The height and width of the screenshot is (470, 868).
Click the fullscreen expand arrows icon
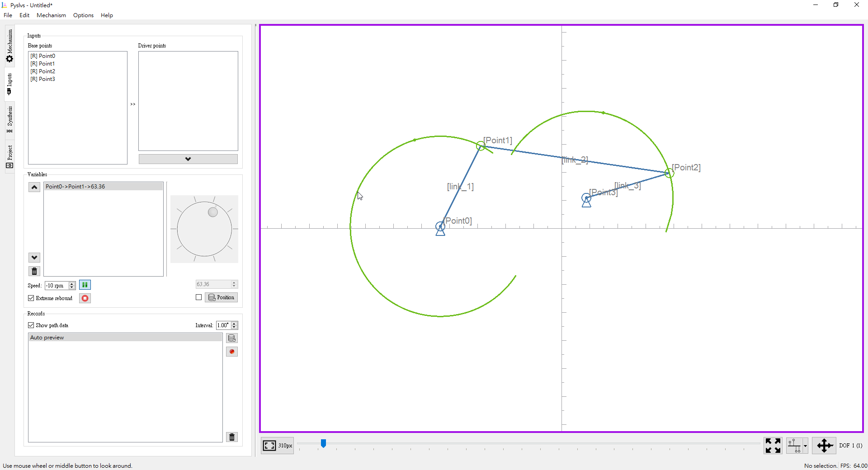pos(773,446)
